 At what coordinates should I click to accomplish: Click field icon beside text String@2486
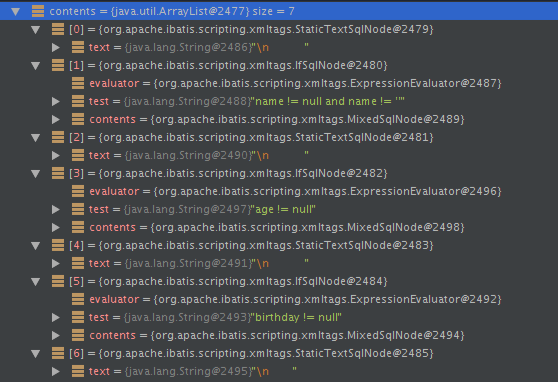coord(78,47)
